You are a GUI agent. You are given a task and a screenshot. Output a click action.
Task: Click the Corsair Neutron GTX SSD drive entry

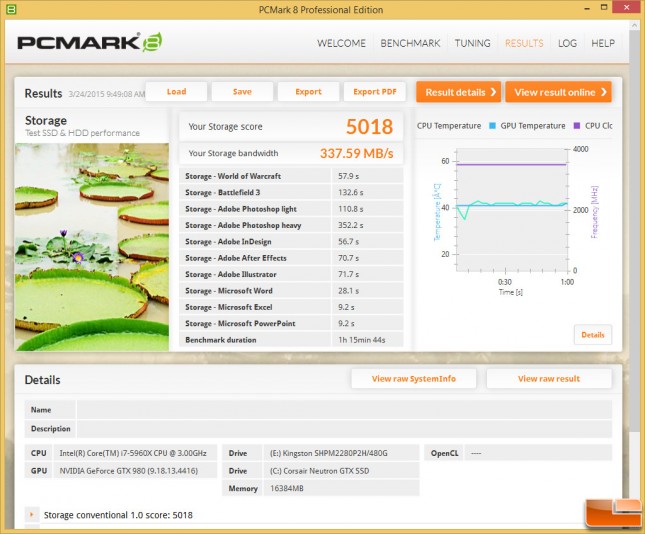[319, 471]
